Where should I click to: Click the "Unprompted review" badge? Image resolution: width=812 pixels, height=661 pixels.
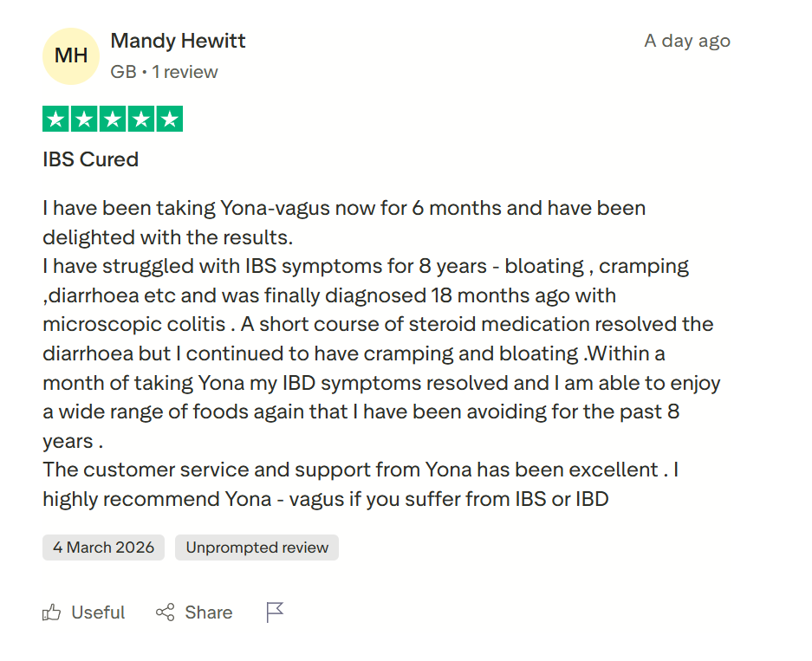click(x=257, y=548)
